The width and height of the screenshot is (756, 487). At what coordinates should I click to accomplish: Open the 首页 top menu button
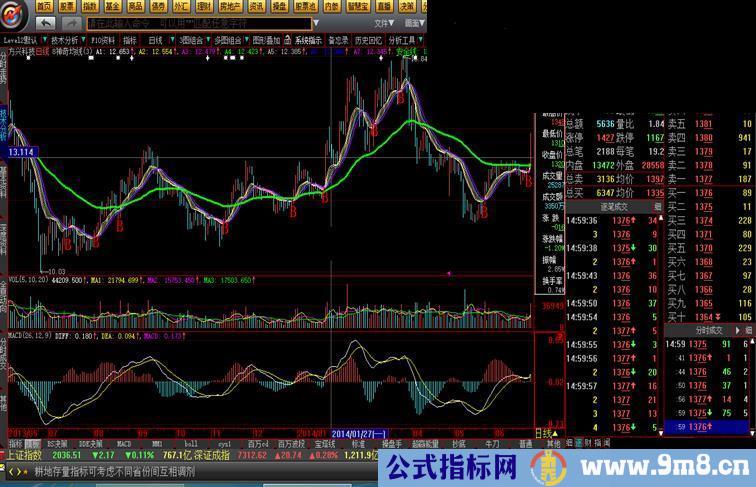pos(44,6)
